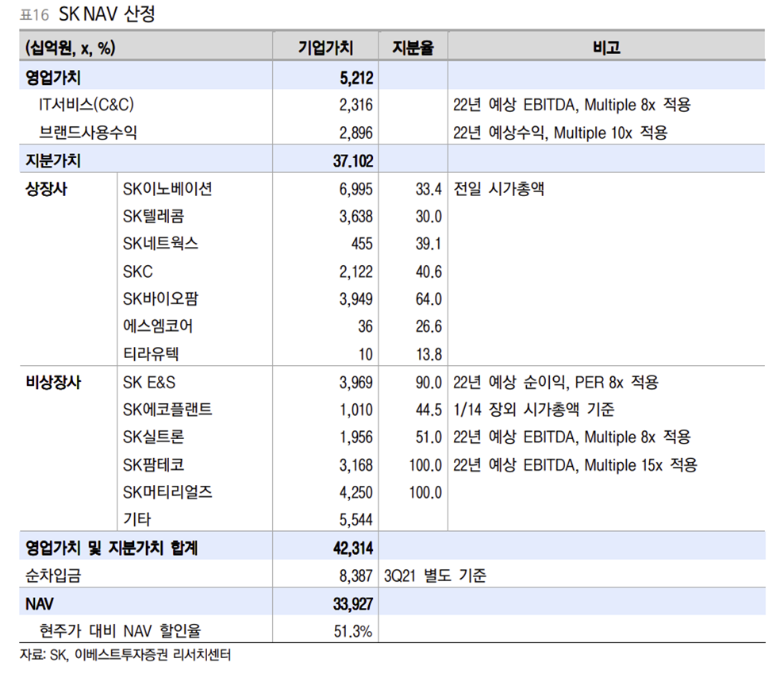This screenshot has height=674, width=784.
Task: Click the '영업가치' row label
Action: pos(53,77)
